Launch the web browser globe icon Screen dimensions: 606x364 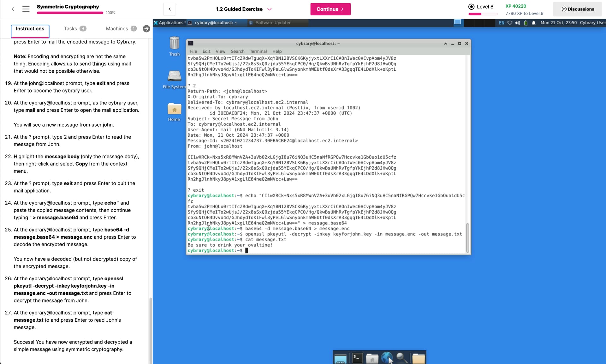387,358
